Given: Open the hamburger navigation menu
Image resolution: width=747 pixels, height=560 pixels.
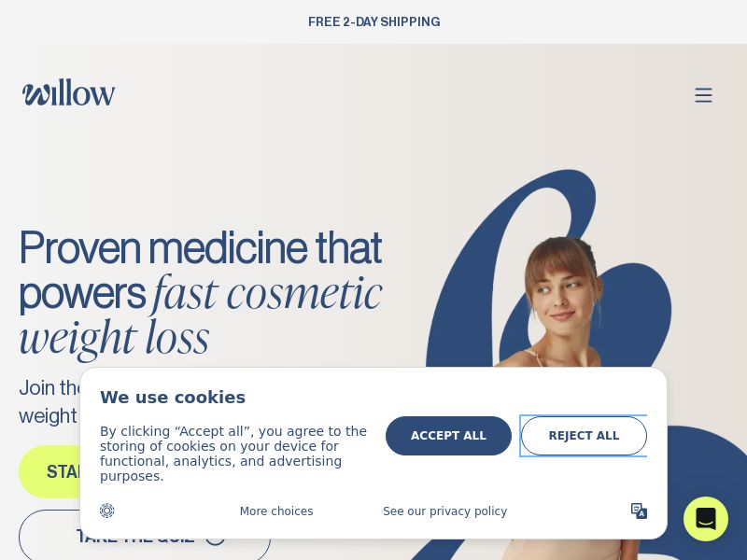Looking at the screenshot, I should pos(703,95).
